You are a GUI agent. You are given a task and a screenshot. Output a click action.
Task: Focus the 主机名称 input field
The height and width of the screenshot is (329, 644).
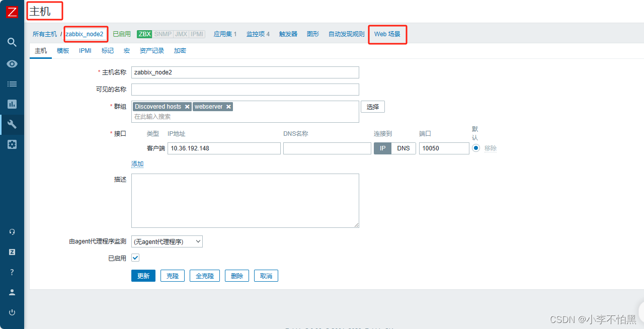[245, 72]
